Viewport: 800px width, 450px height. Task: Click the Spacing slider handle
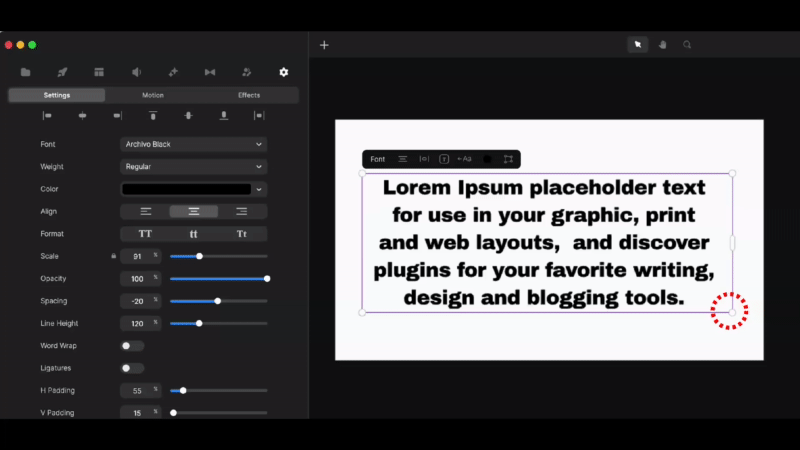click(x=218, y=301)
